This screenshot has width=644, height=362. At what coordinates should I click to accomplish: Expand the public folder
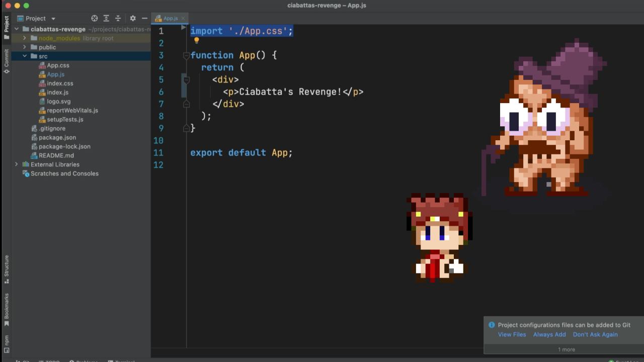pos(24,47)
